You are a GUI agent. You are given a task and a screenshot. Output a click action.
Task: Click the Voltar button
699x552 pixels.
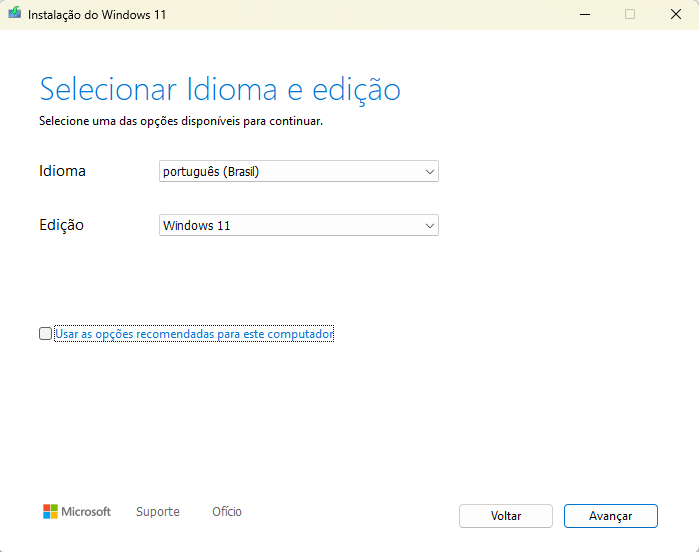(506, 516)
